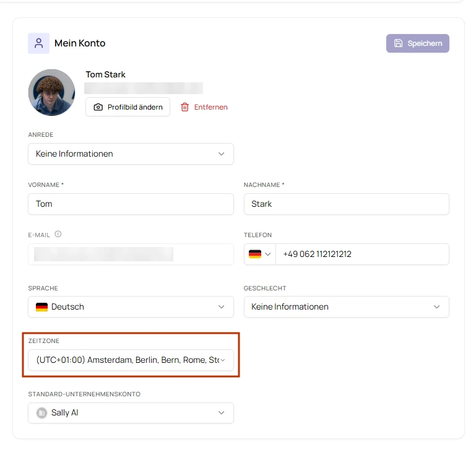This screenshot has height=452, width=476.
Task: Click the Tom Stark name text
Action: (x=105, y=74)
